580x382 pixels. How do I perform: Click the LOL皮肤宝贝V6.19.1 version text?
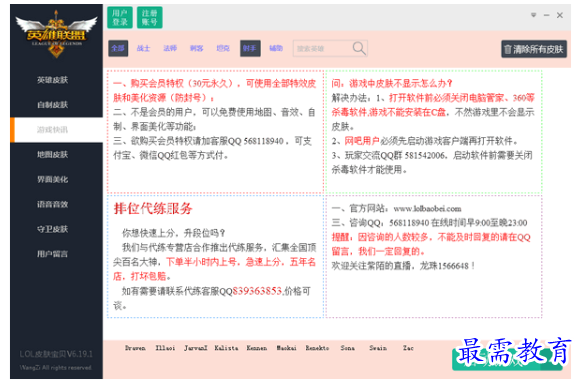pyautogui.click(x=56, y=354)
